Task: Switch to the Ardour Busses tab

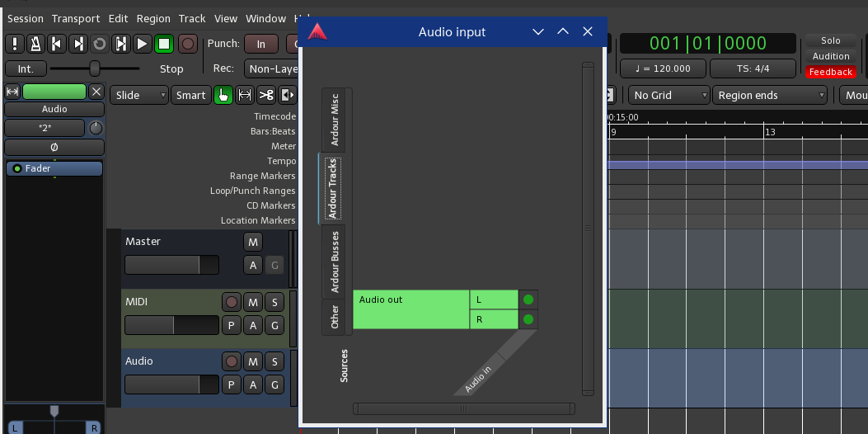Action: [335, 262]
